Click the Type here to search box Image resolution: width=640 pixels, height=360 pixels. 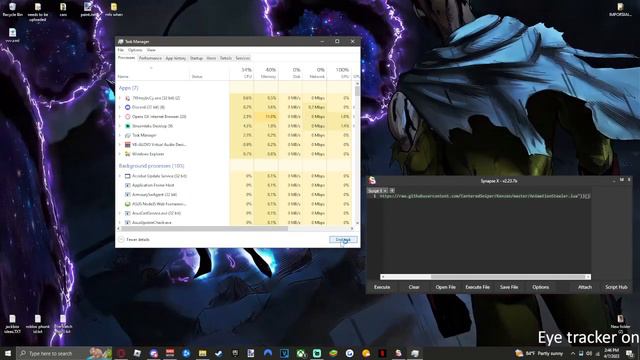point(64,353)
